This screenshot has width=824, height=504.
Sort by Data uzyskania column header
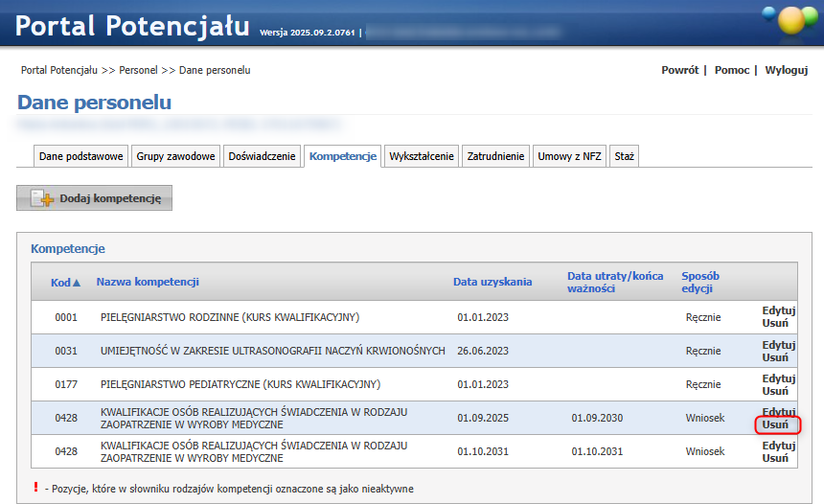tap(492, 282)
